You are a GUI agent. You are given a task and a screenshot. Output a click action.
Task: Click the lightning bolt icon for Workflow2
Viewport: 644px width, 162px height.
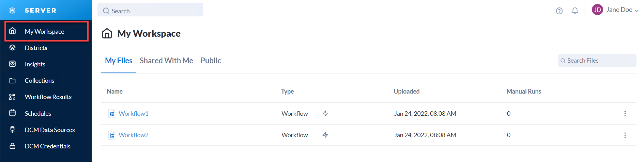click(x=325, y=135)
